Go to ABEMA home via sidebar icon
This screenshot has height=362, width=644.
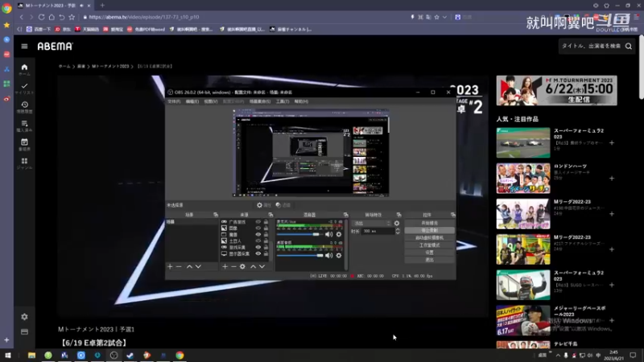(x=24, y=68)
